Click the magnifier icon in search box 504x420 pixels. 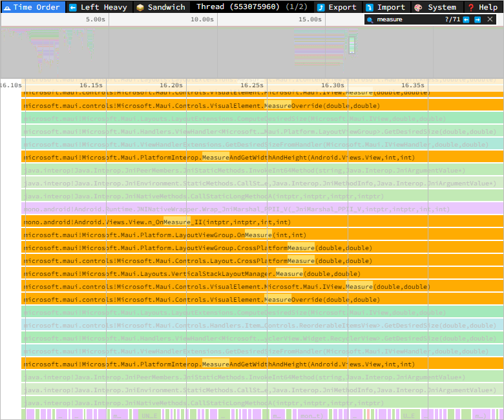[370, 20]
